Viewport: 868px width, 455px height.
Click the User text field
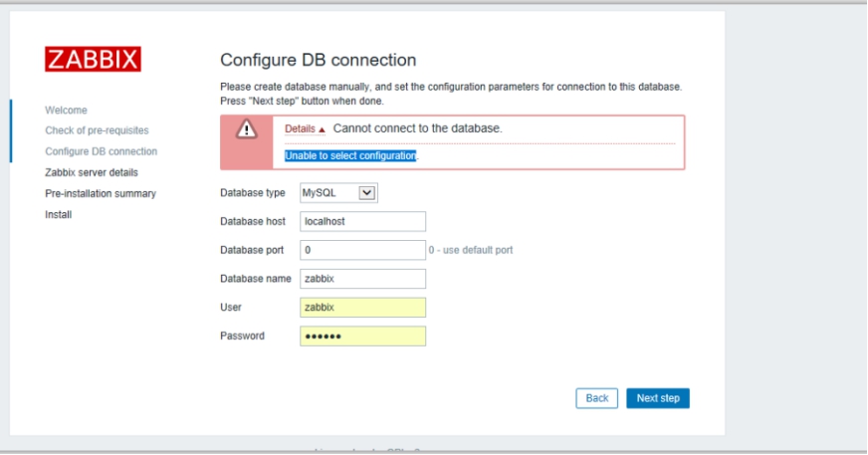coord(362,308)
